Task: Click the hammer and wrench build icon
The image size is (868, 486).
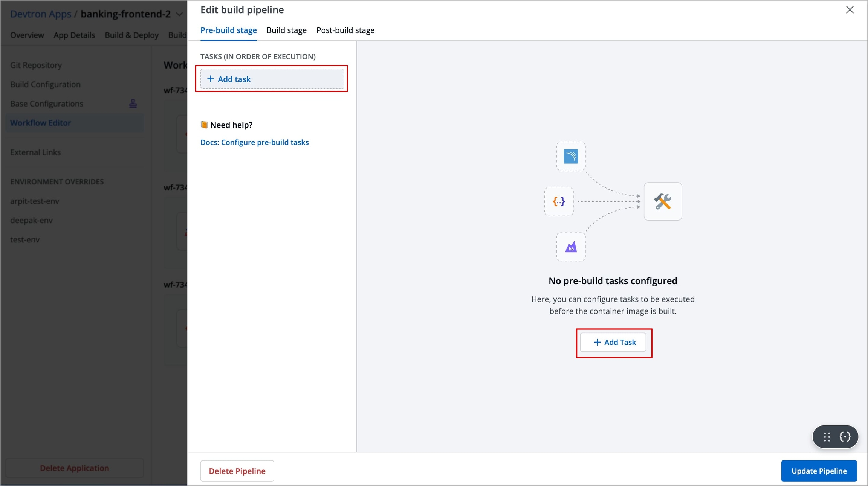Action: tap(662, 201)
